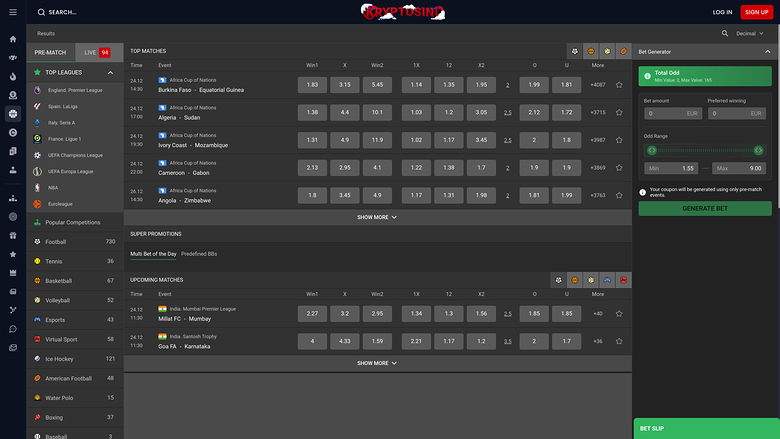The image size is (780, 439).
Task: Click the home icon in the left rail
Action: pos(13,39)
